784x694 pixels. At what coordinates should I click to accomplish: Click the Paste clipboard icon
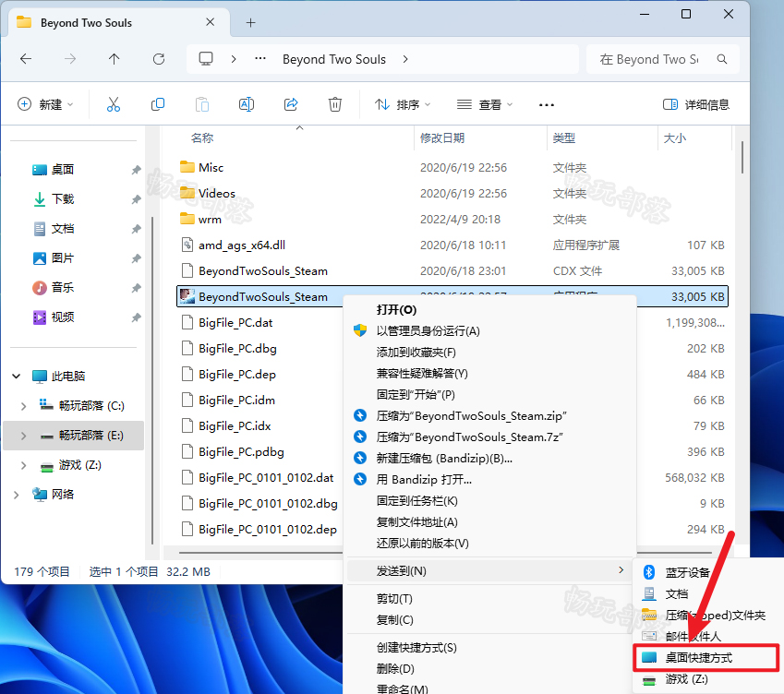click(x=202, y=104)
